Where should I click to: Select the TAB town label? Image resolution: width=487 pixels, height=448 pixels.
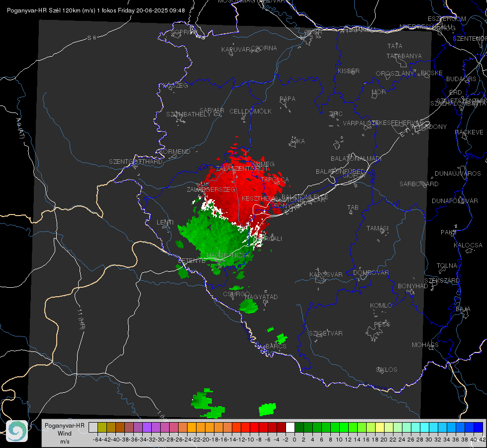(353, 208)
